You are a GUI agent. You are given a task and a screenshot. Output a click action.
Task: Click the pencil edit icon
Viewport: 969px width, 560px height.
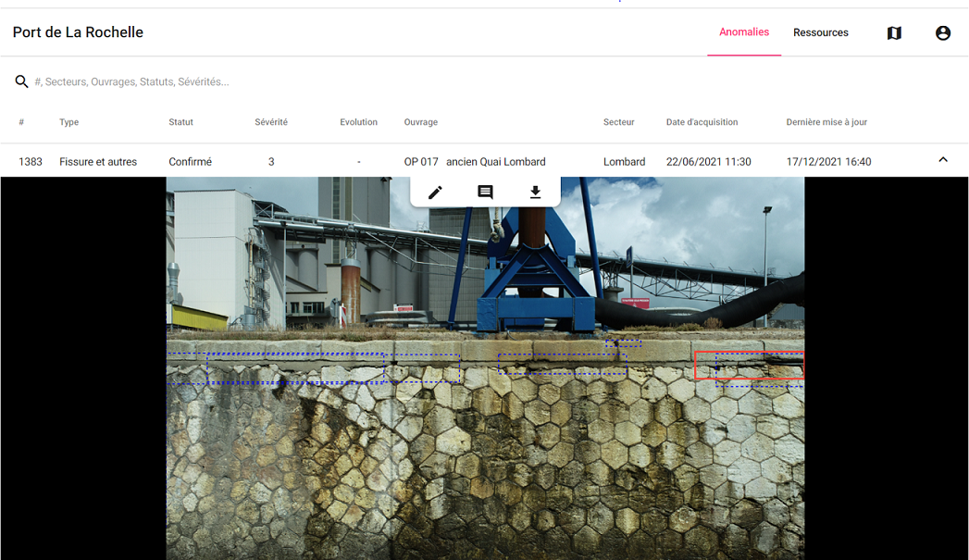tap(435, 193)
